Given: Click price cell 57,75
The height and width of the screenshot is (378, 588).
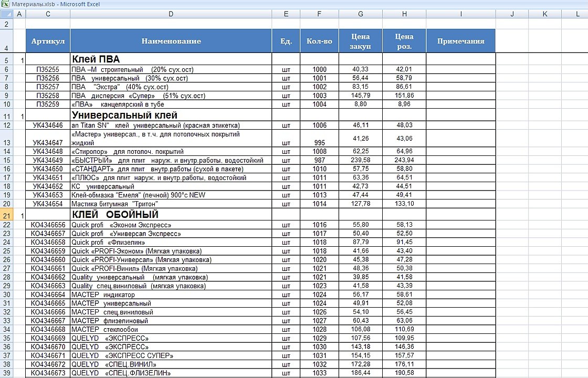Looking at the screenshot, I should pyautogui.click(x=360, y=169).
